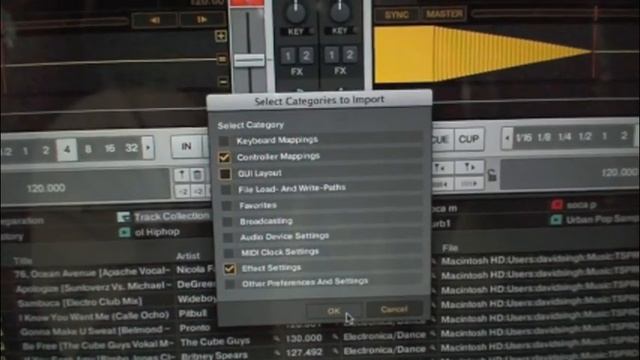This screenshot has width=640, height=360.
Task: Show larger loop sizes on left deck arrow
Action: click(148, 147)
